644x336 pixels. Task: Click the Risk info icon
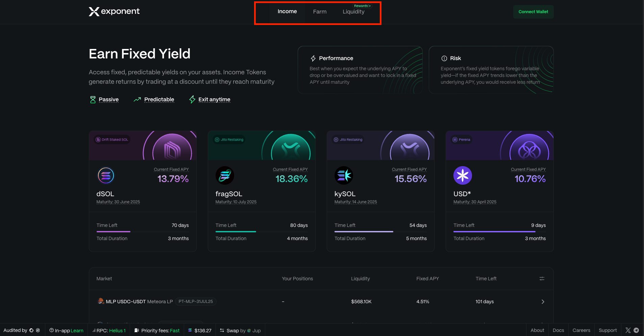444,58
